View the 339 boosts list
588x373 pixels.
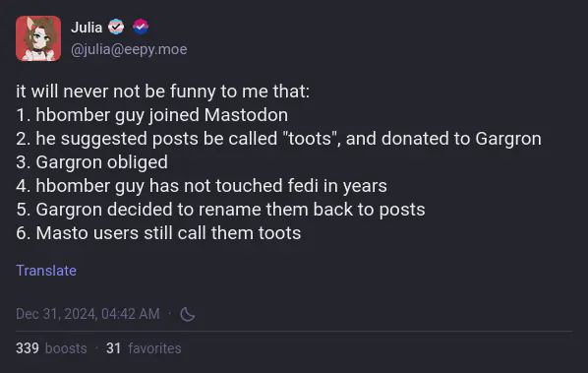tap(51, 348)
